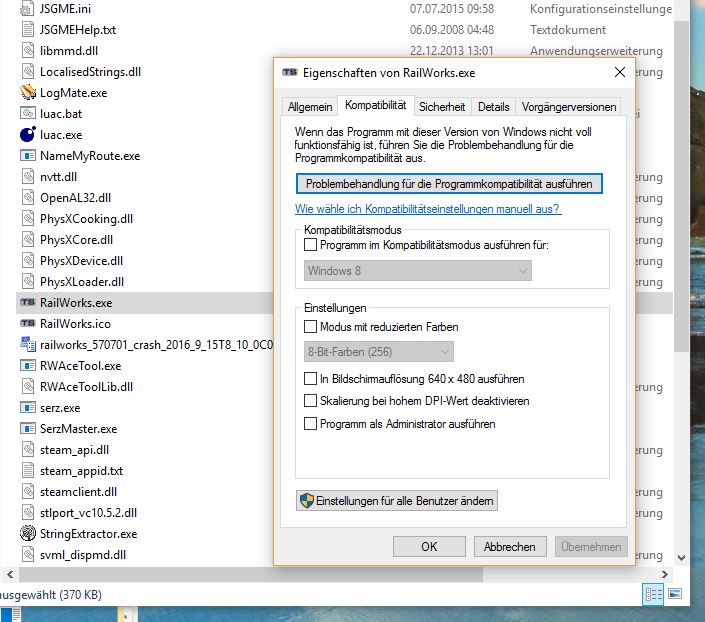Select the Kompatibilität tab
This screenshot has width=705, height=622.
pyautogui.click(x=375, y=105)
